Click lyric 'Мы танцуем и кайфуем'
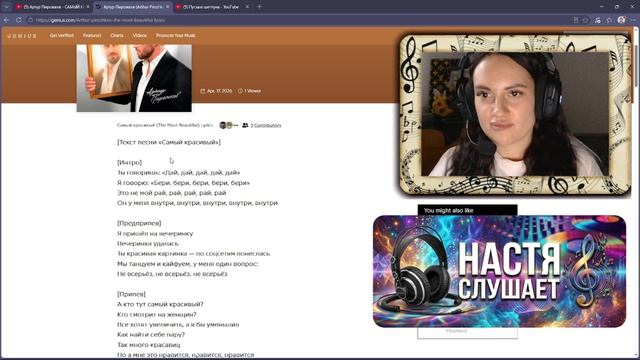This screenshot has width=640, height=360. click(x=187, y=264)
